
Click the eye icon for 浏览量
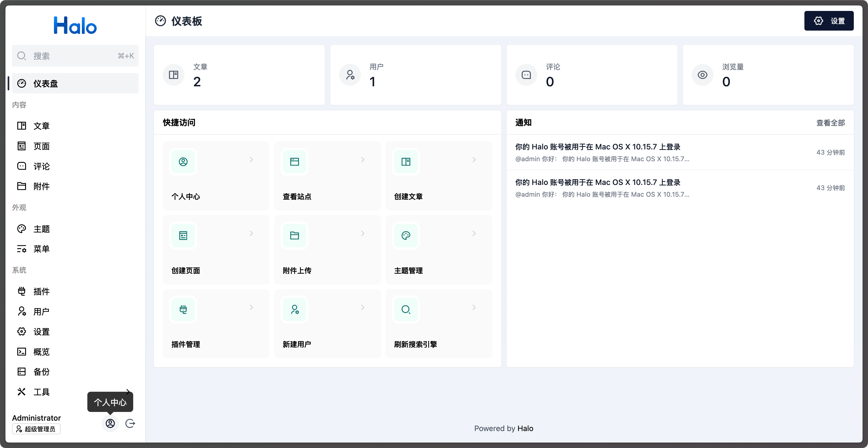coord(702,75)
